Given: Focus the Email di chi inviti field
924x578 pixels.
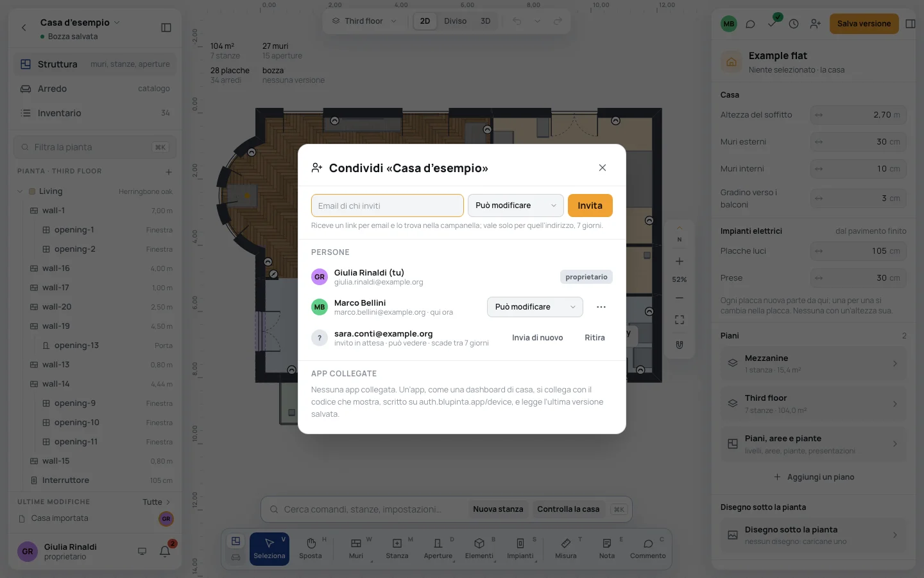Looking at the screenshot, I should point(388,206).
